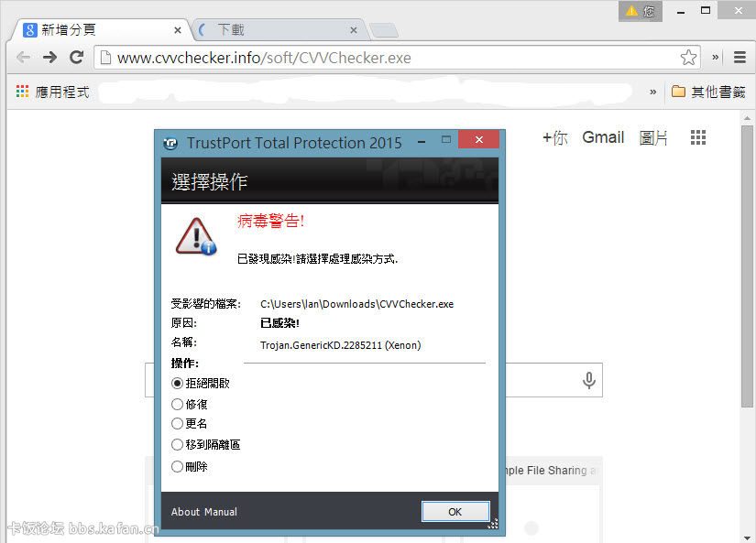Viewport: 756px width, 543px height.
Task: Select the 移到隔離區 quarantine option
Action: [178, 445]
